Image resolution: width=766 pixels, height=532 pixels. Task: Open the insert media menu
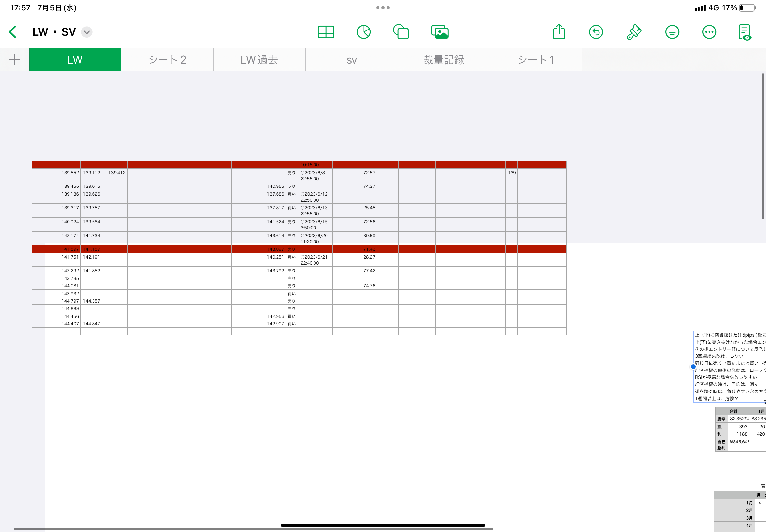click(x=439, y=32)
